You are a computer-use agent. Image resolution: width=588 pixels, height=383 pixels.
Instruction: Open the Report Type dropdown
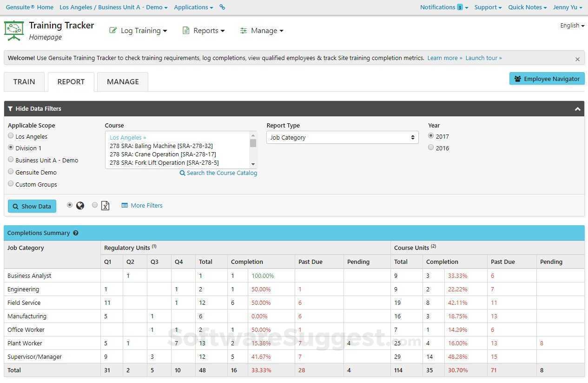click(x=342, y=137)
